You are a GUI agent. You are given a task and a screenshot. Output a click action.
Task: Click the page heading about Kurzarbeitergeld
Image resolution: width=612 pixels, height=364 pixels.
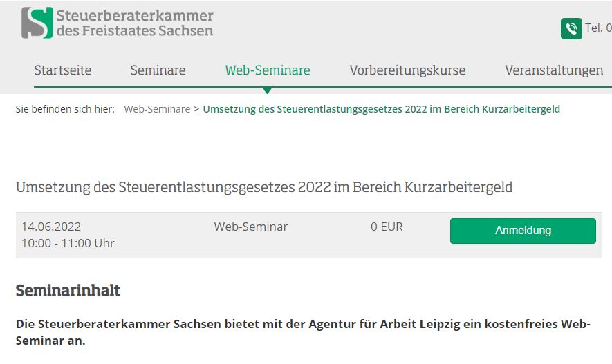[264, 187]
